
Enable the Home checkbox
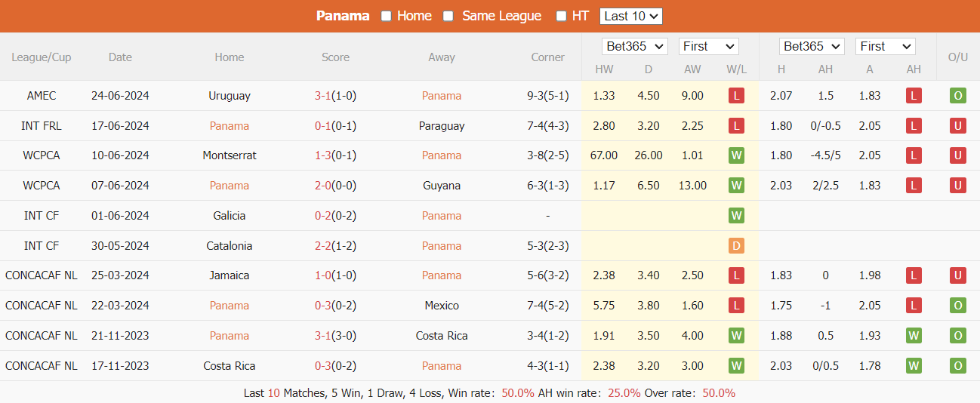click(x=387, y=17)
